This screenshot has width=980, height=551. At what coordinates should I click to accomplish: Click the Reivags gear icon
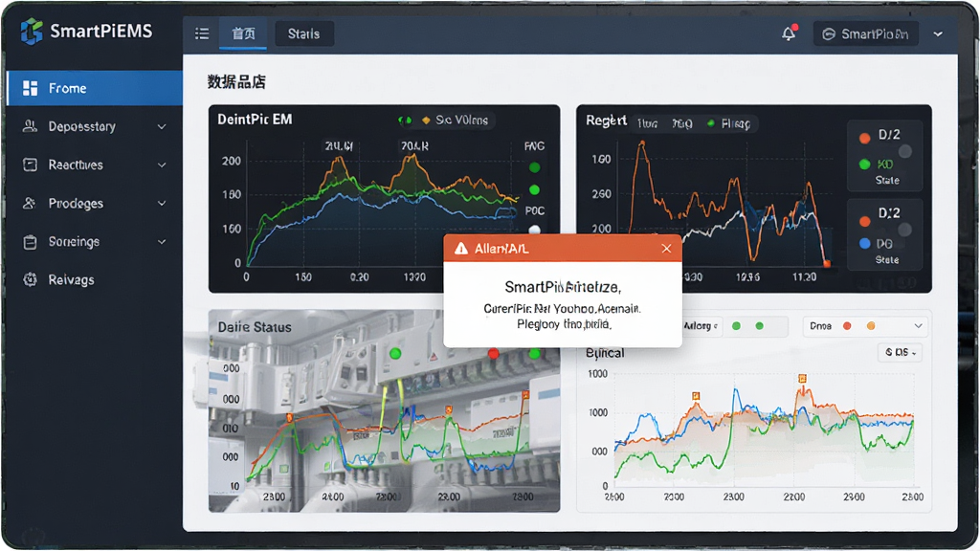coord(30,279)
